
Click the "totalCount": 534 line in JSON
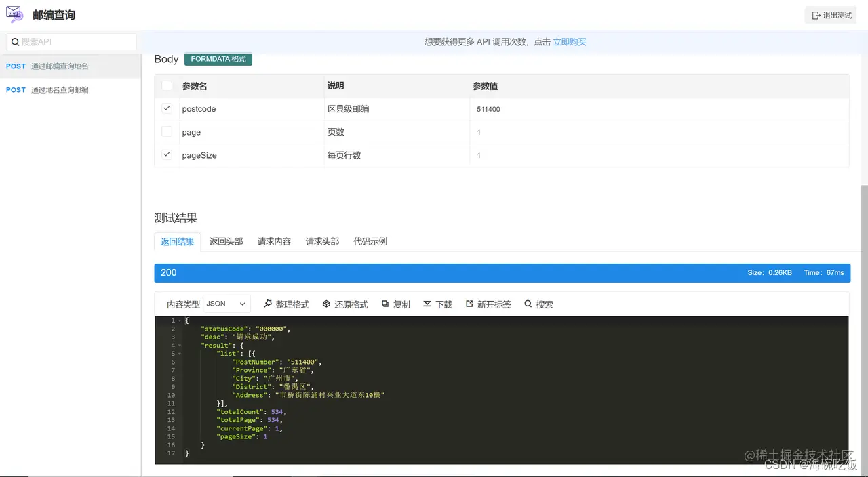click(x=252, y=412)
